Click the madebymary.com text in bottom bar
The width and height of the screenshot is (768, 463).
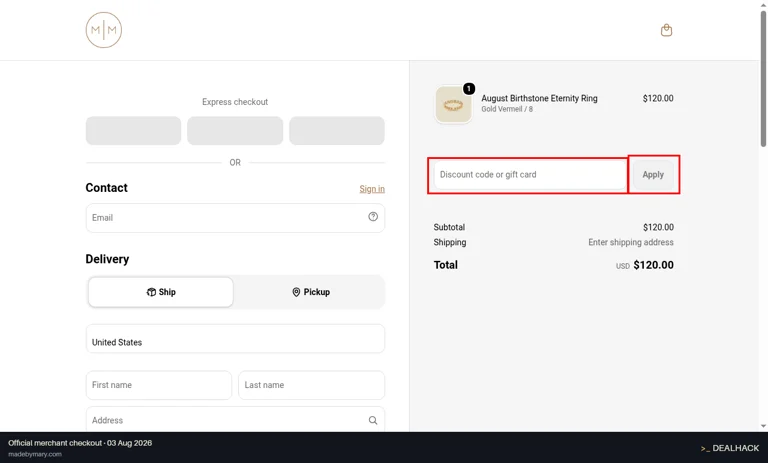point(35,454)
